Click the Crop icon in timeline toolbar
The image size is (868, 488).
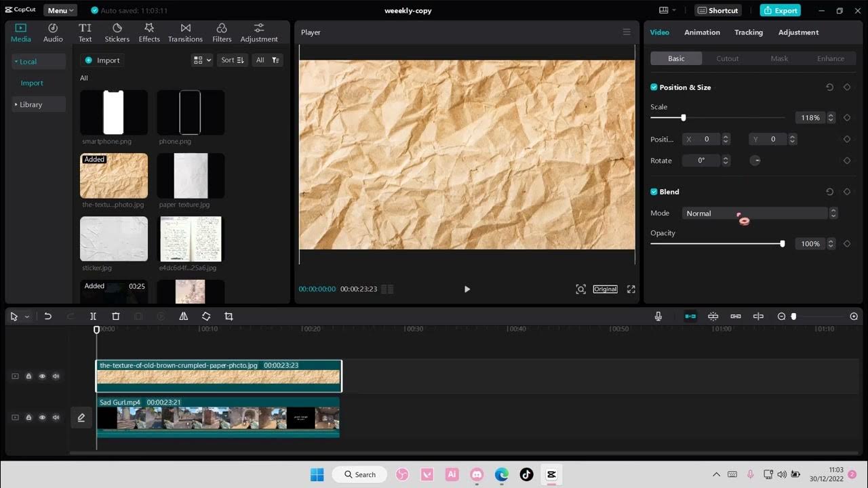[229, 317]
